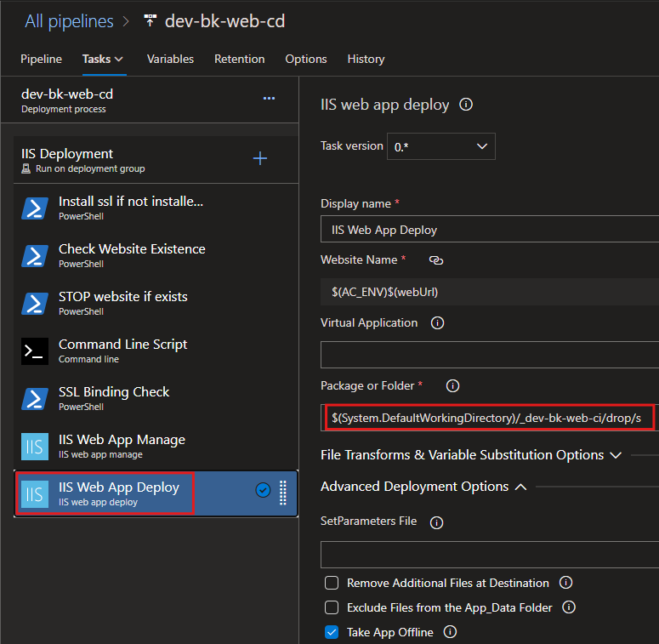Select the Check Website Existence task

point(156,255)
